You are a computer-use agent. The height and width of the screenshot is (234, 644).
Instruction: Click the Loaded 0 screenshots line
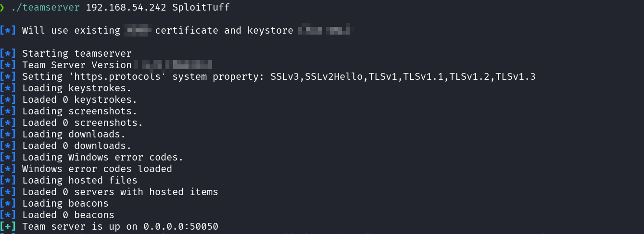pos(82,123)
